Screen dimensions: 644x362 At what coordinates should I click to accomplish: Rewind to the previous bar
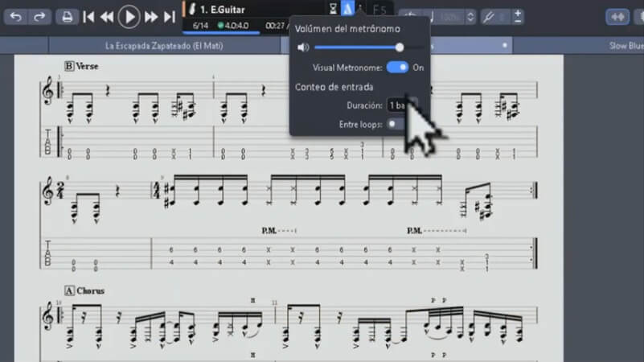coord(107,17)
